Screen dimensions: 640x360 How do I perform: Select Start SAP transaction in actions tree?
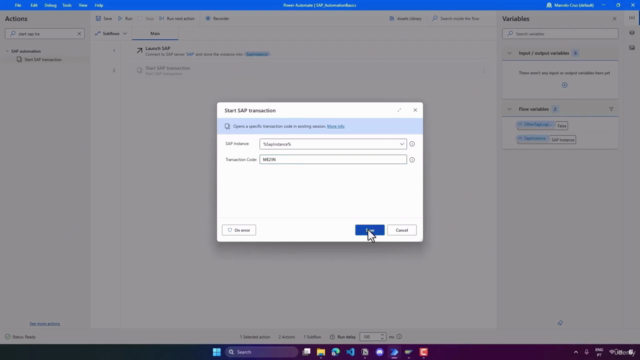(x=42, y=60)
